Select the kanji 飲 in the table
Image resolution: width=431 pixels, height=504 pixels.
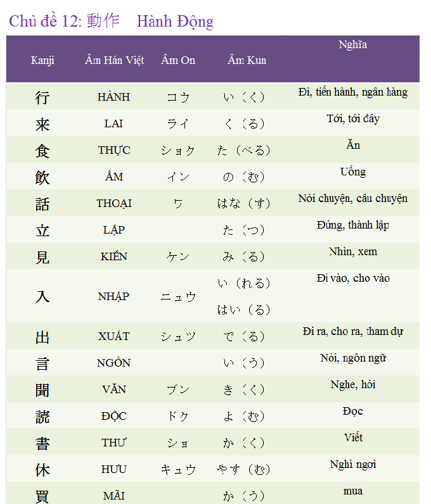point(42,177)
